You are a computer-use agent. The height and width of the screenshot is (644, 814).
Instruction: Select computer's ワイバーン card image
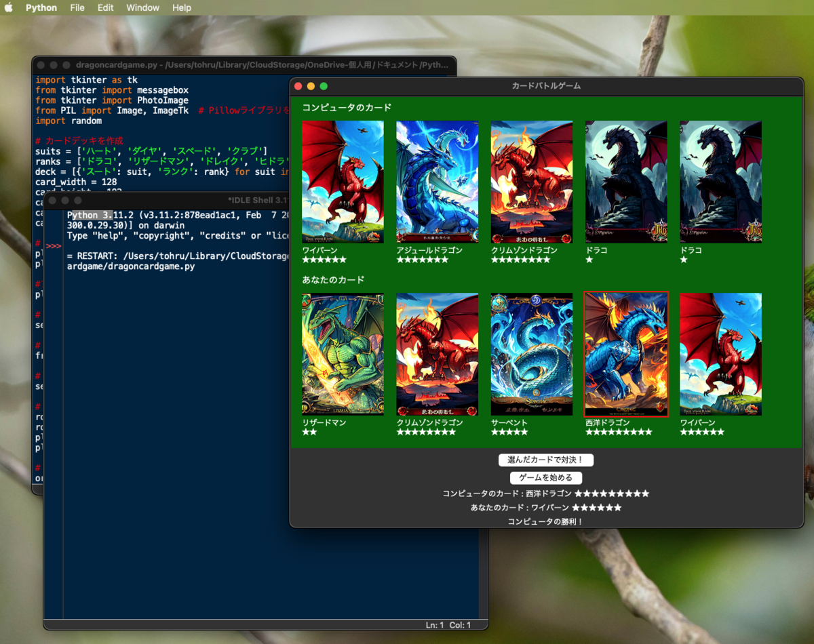(x=343, y=182)
